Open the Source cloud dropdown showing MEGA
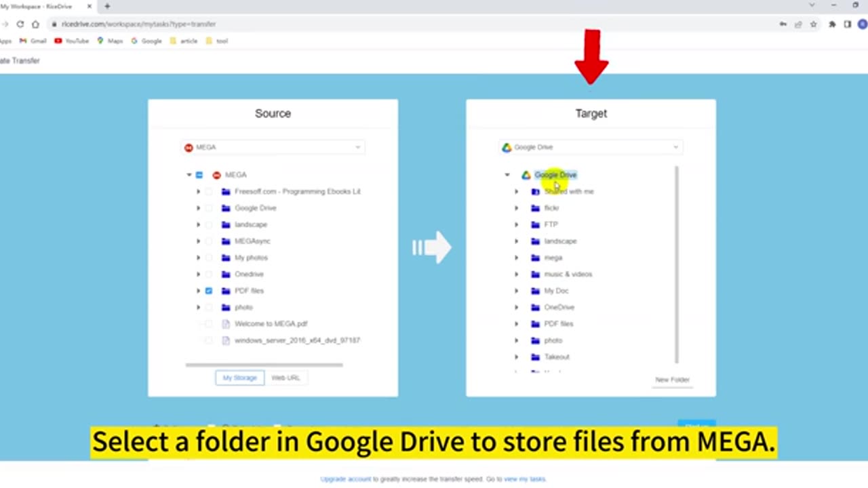This screenshot has width=868, height=488. 273,147
